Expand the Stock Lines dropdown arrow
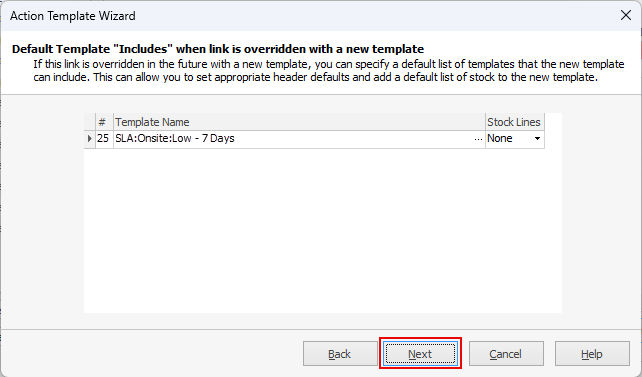The width and height of the screenshot is (642, 377). point(537,139)
